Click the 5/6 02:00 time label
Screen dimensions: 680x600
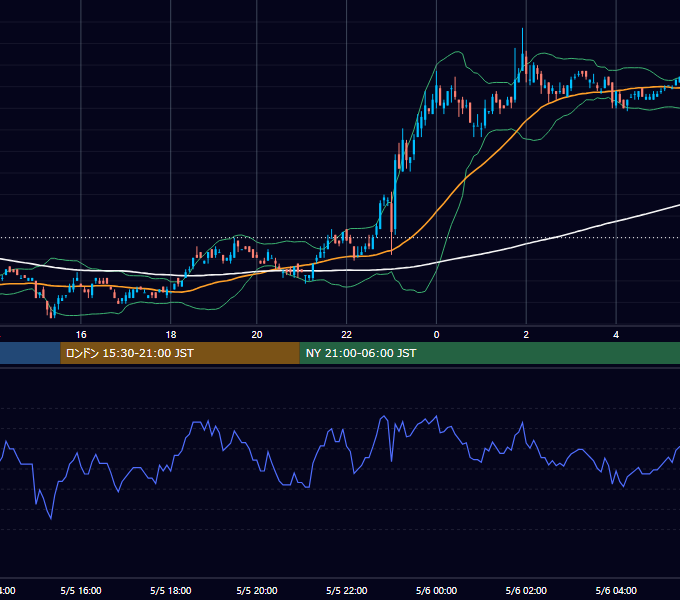[526, 590]
